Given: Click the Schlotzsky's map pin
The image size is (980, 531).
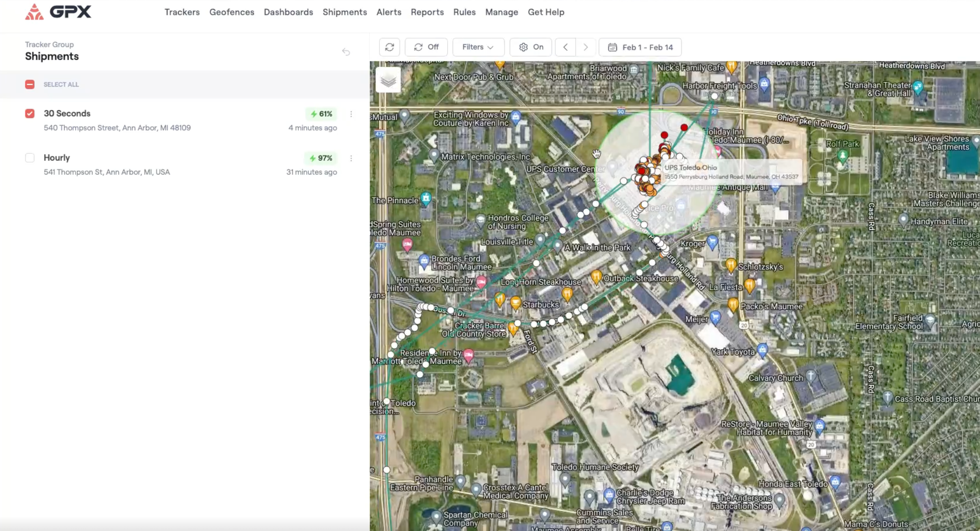Looking at the screenshot, I should click(730, 265).
